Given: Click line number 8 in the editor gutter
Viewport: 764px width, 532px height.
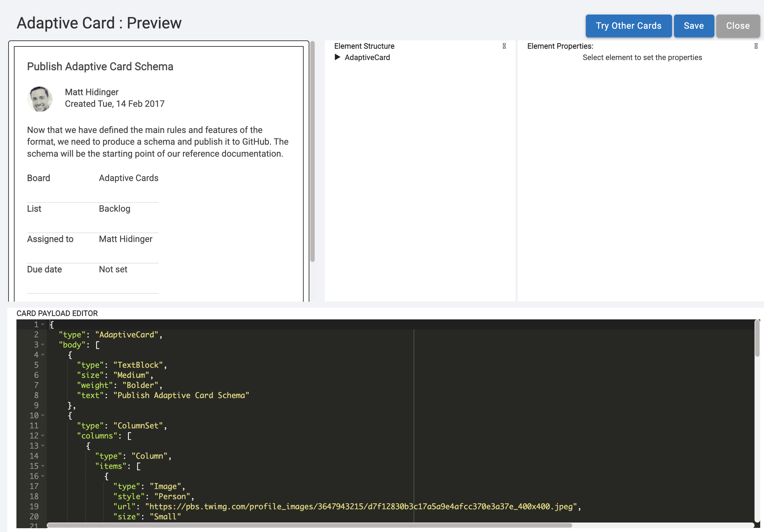Looking at the screenshot, I should (36, 395).
